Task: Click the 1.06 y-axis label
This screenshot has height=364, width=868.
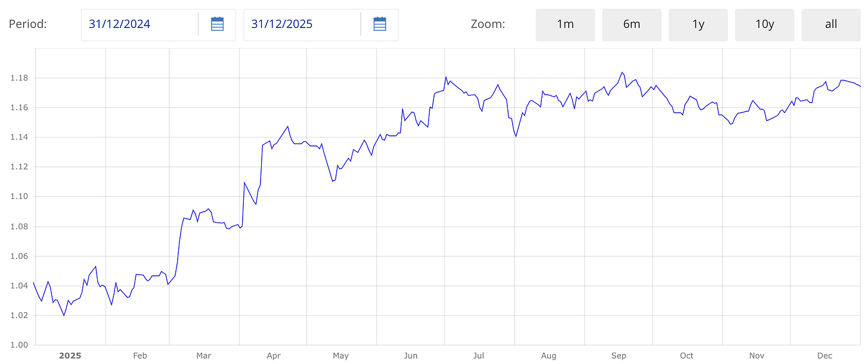Action: 20,256
